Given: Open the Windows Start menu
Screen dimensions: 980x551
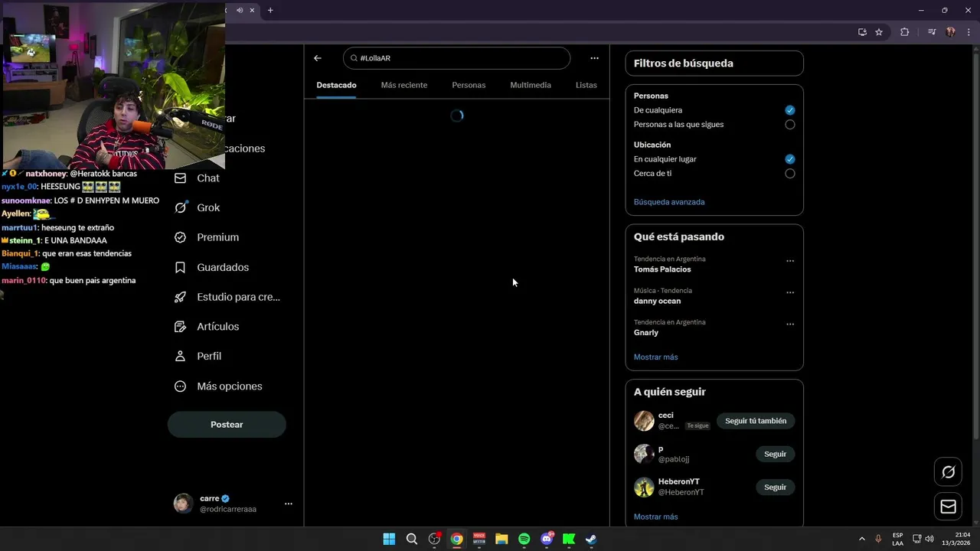Looking at the screenshot, I should (x=389, y=539).
